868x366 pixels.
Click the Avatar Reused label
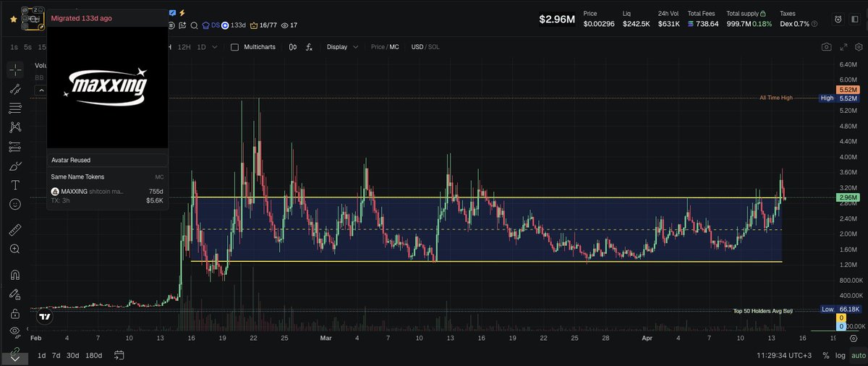[x=71, y=160]
